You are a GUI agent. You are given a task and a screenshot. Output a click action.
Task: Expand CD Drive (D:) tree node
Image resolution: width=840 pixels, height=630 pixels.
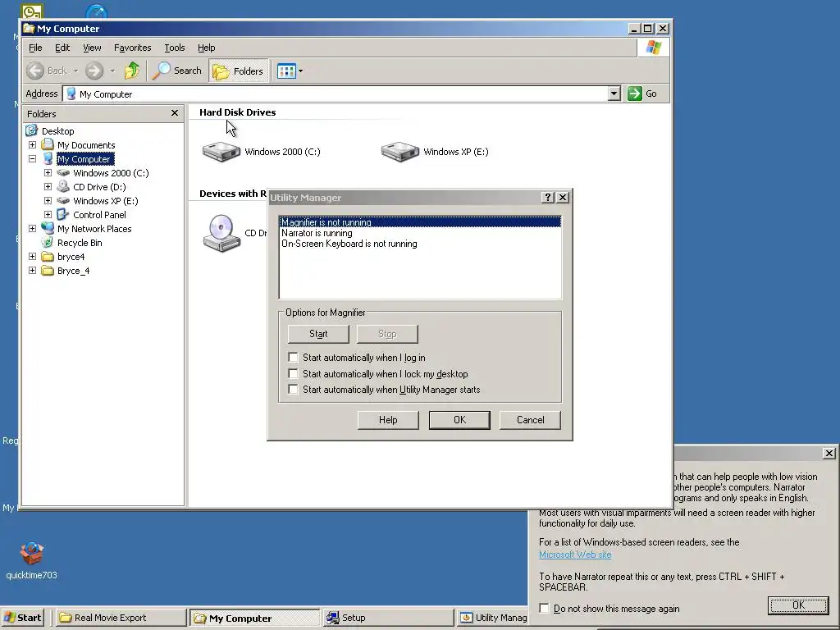48,186
